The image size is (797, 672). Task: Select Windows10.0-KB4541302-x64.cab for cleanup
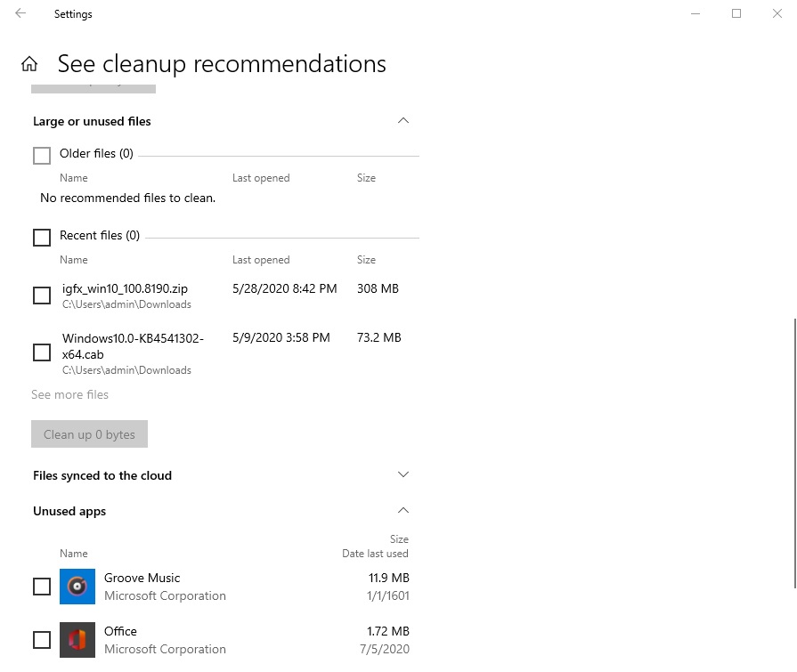click(41, 352)
